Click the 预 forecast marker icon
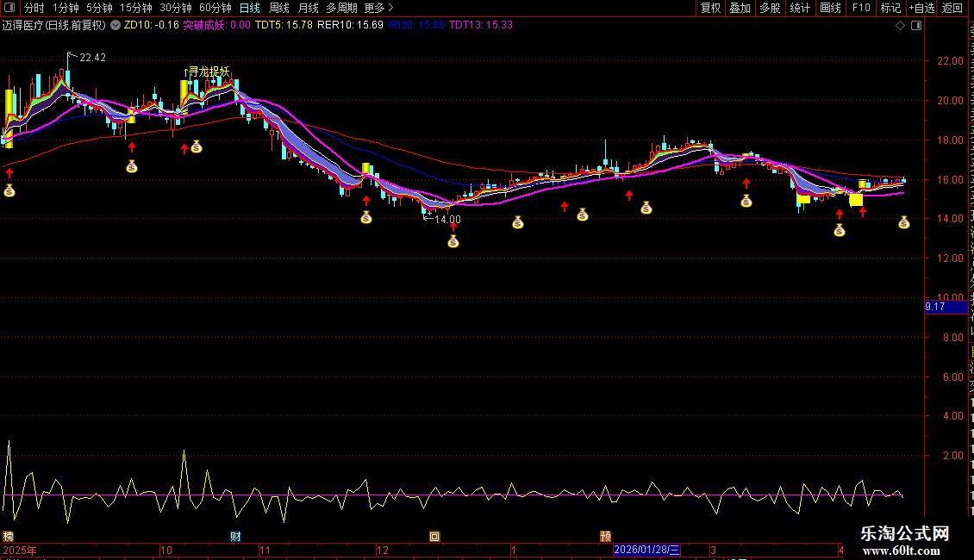Viewport: 974px width, 560px height. coord(605,536)
